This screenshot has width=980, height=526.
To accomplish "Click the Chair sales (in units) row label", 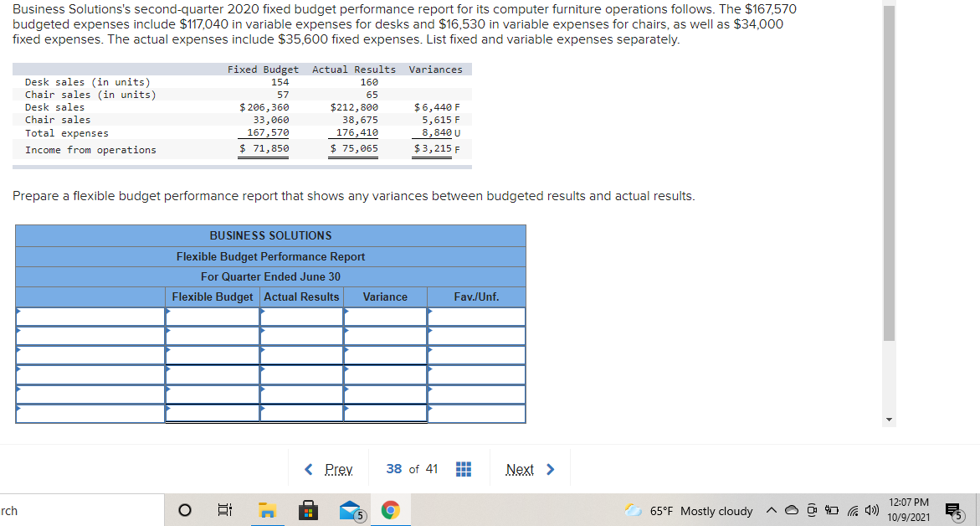I will pyautogui.click(x=90, y=95).
